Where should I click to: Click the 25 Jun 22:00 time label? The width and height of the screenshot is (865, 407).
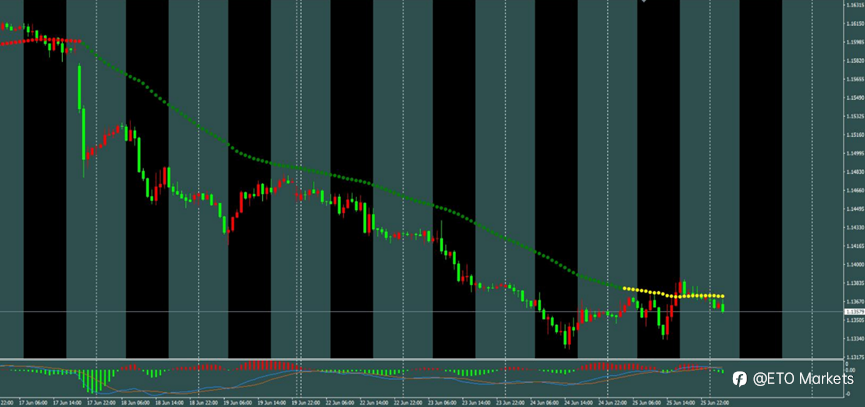[714, 403]
